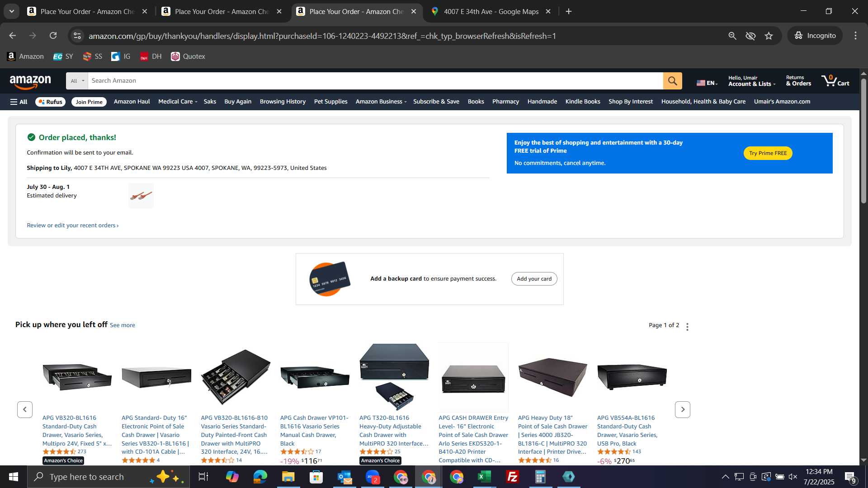Open the Quotex bookmark

[188, 56]
